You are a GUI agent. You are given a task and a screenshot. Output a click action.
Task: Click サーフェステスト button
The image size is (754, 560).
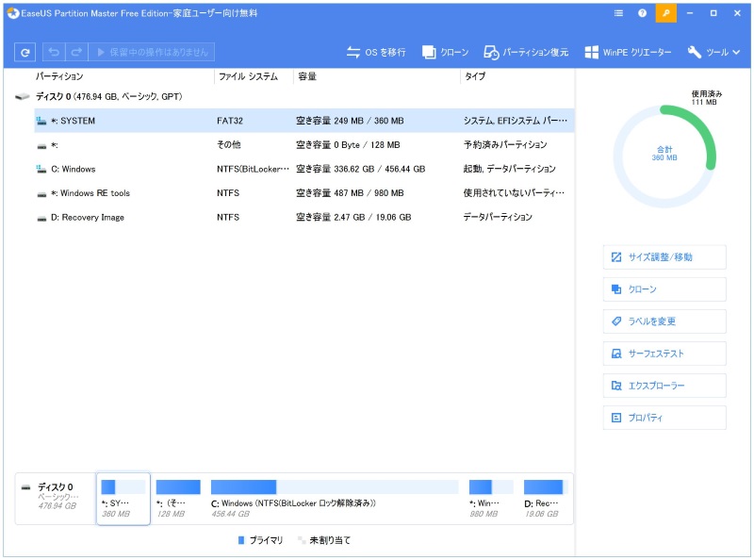point(664,354)
